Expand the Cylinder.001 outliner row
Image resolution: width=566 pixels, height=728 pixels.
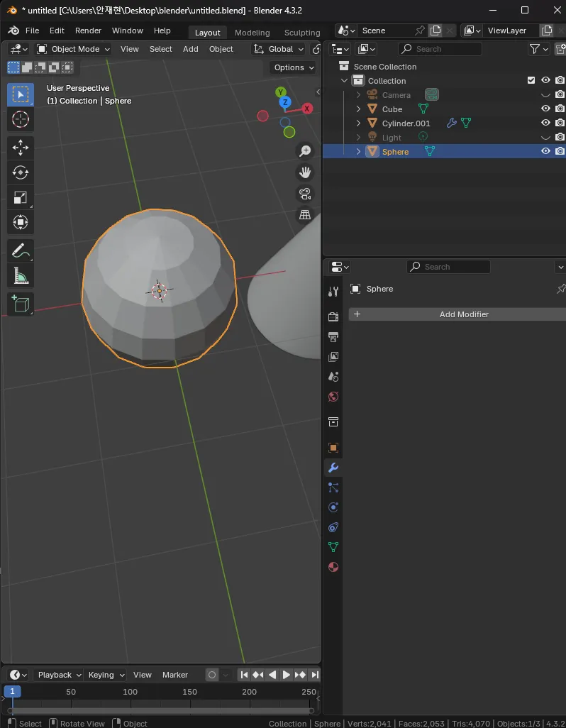[358, 123]
